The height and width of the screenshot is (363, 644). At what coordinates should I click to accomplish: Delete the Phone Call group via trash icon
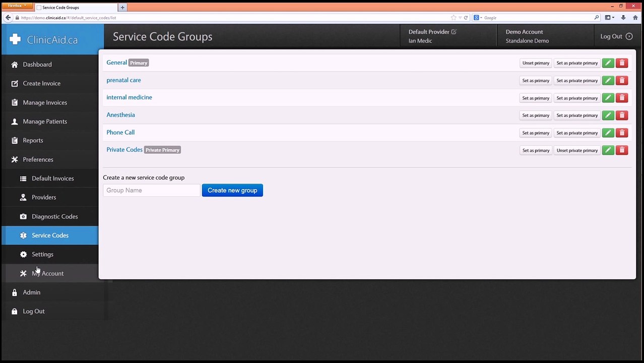coord(622,133)
